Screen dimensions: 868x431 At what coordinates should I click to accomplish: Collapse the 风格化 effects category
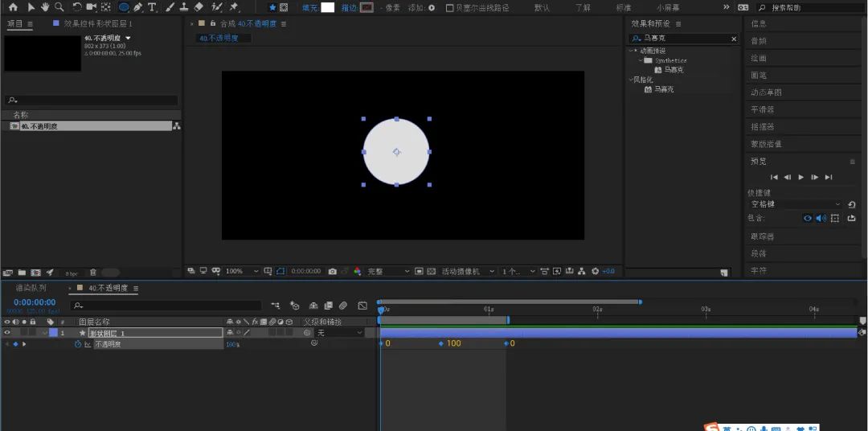[631, 80]
